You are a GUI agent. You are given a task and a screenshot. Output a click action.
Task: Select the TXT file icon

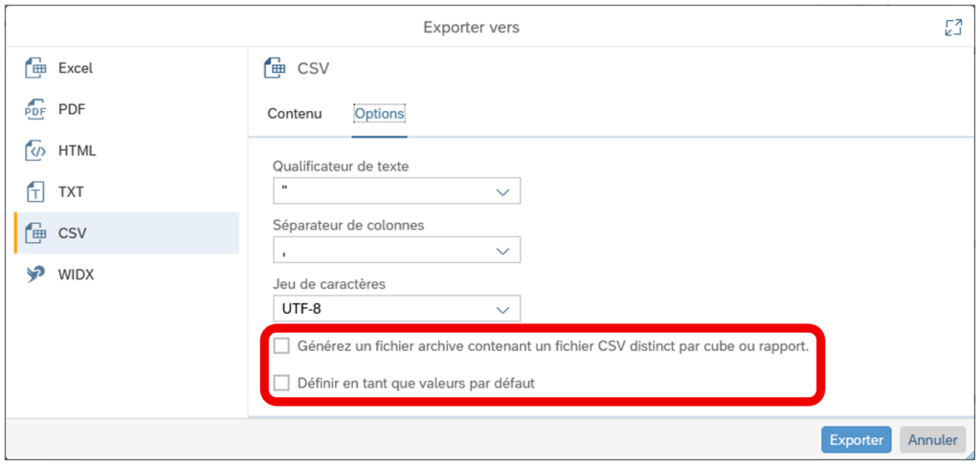click(35, 192)
